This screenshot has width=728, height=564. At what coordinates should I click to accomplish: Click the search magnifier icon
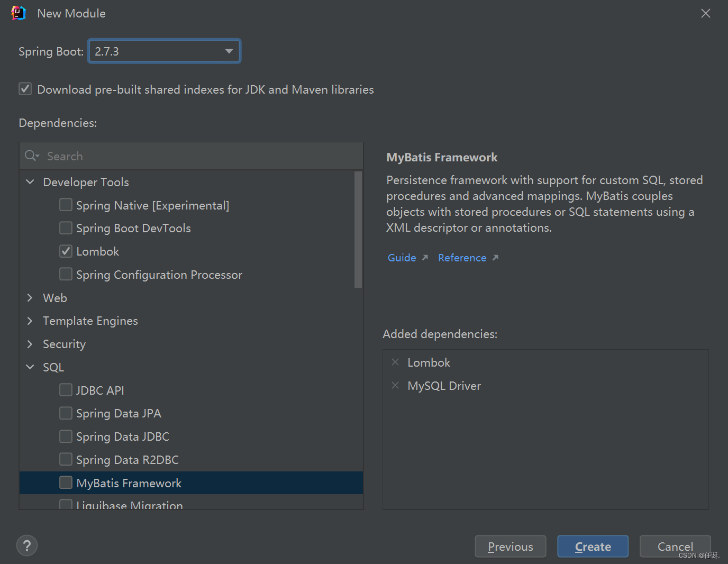click(32, 156)
